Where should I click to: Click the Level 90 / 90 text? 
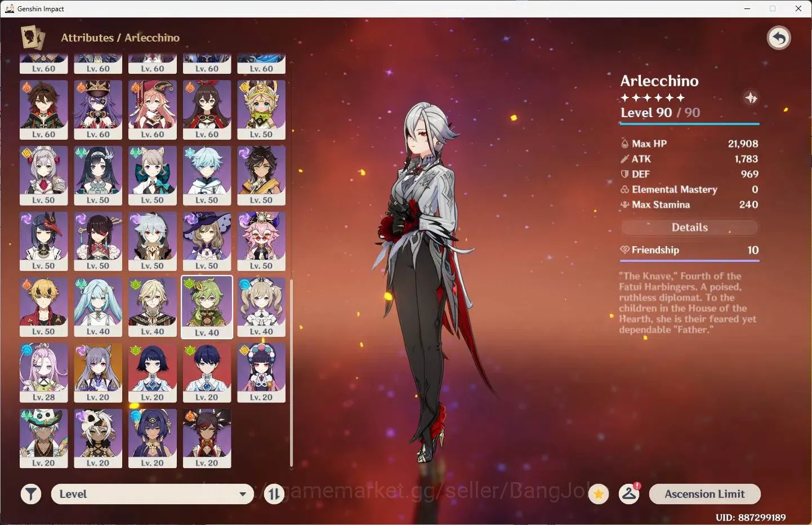(660, 113)
